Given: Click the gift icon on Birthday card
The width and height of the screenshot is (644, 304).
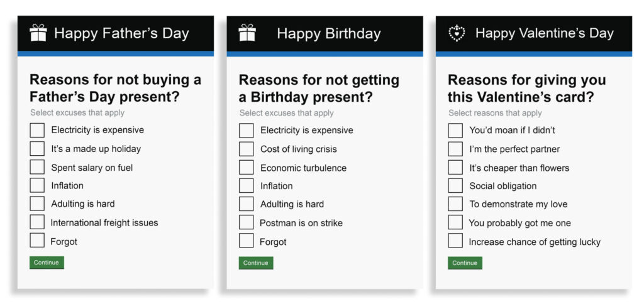Looking at the screenshot, I should (x=247, y=33).
